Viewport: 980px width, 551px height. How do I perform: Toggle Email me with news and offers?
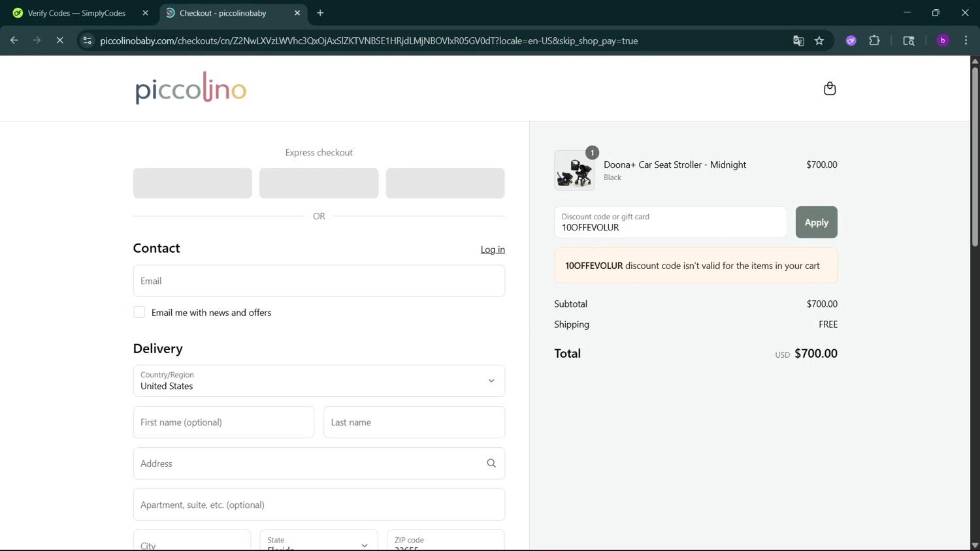coord(139,312)
